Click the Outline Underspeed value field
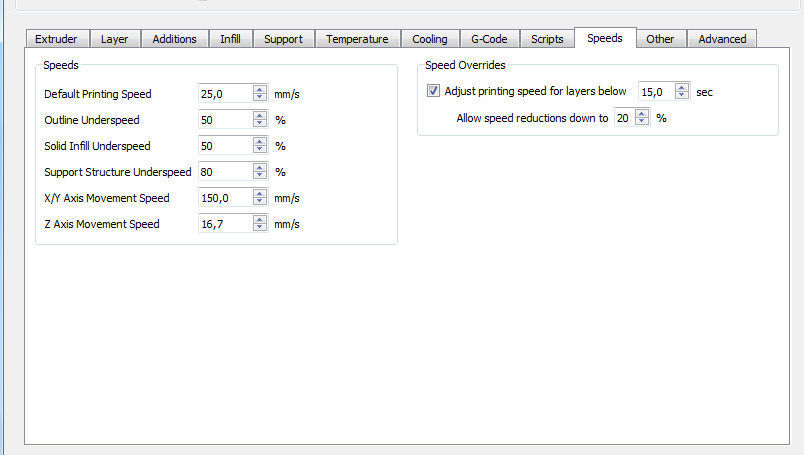804x455 pixels. (226, 120)
